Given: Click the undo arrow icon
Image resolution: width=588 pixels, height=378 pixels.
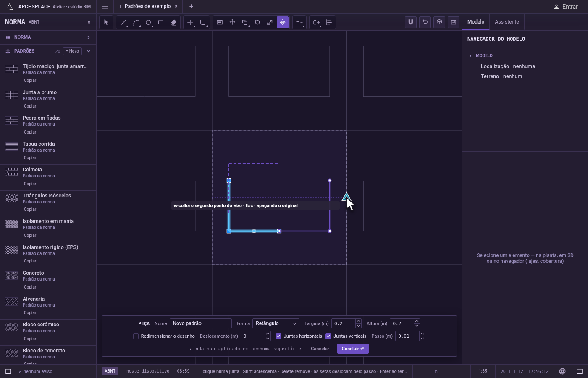Looking at the screenshot, I should click(425, 22).
